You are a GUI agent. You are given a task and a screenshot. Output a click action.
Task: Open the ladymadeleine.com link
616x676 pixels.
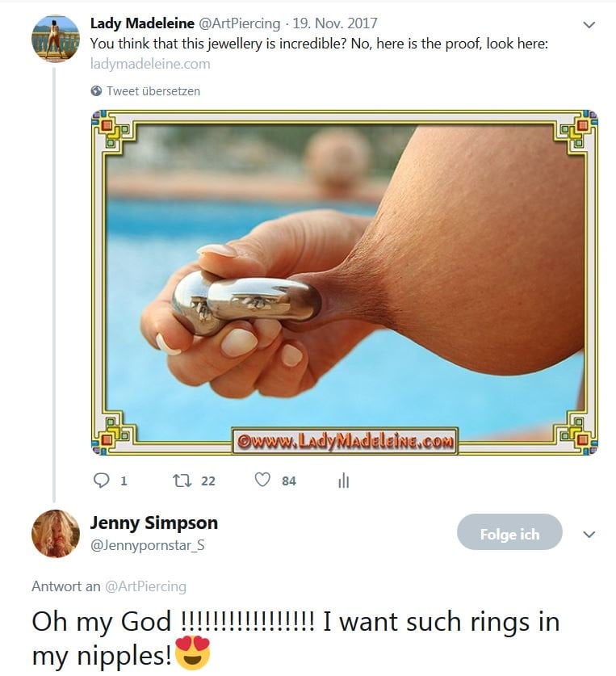[150, 64]
